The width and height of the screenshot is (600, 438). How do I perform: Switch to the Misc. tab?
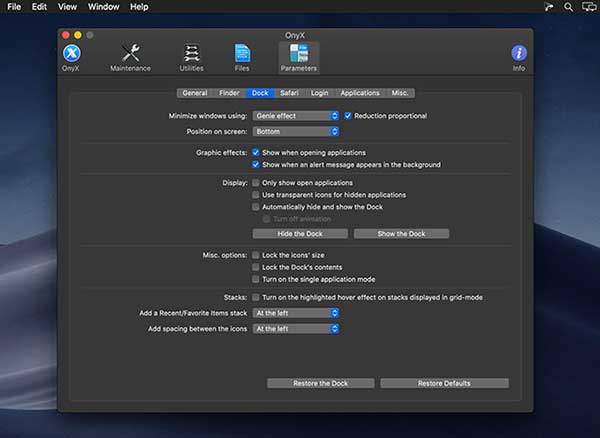click(400, 93)
